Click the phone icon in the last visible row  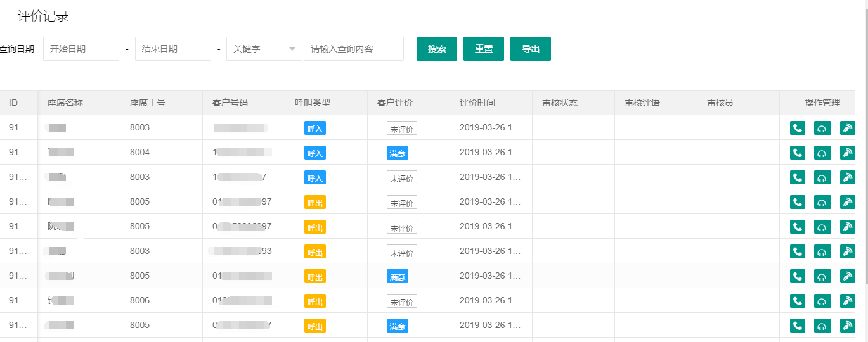coord(798,326)
